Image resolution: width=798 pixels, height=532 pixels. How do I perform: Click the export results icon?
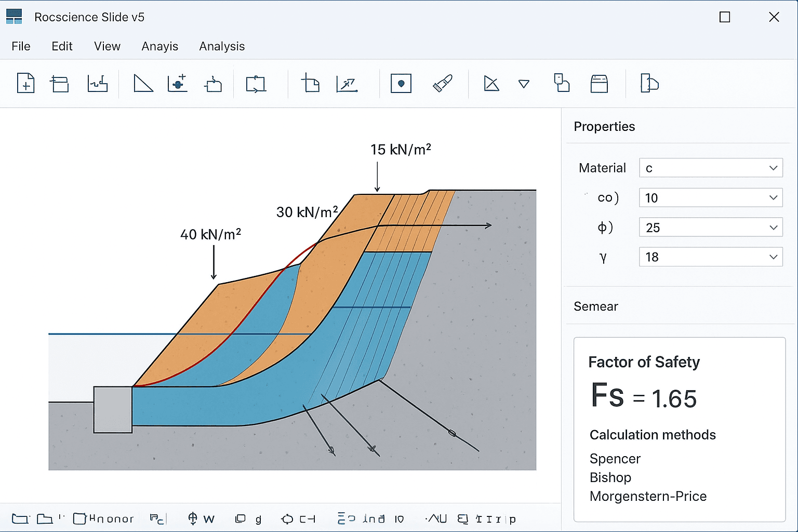(649, 83)
